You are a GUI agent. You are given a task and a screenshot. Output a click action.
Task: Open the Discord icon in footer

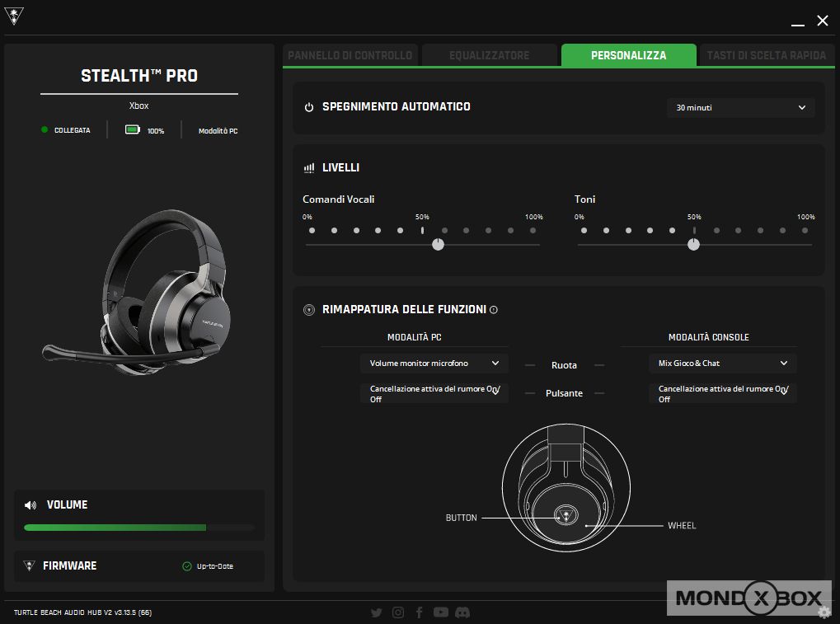(x=462, y=612)
